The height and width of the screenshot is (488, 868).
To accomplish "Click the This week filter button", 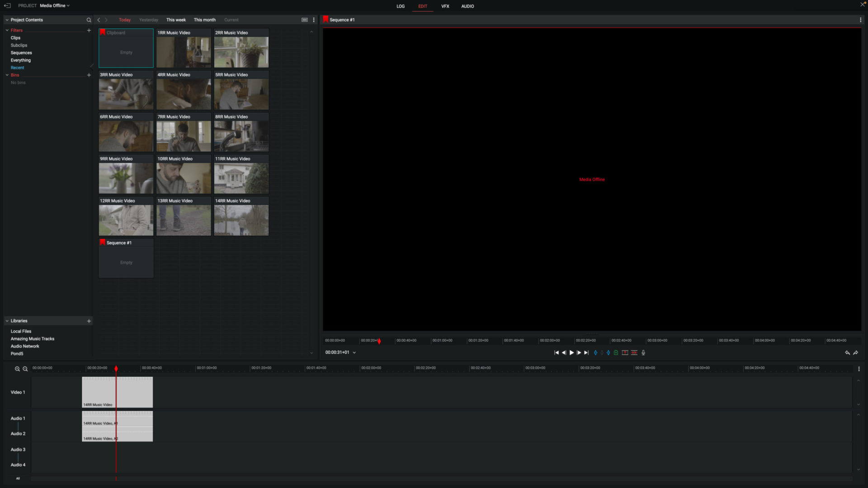I will [176, 20].
